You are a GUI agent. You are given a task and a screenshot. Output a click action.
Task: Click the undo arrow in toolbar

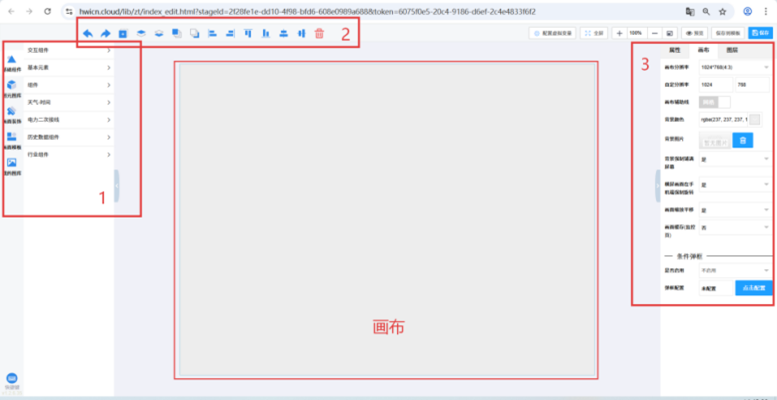tap(87, 34)
